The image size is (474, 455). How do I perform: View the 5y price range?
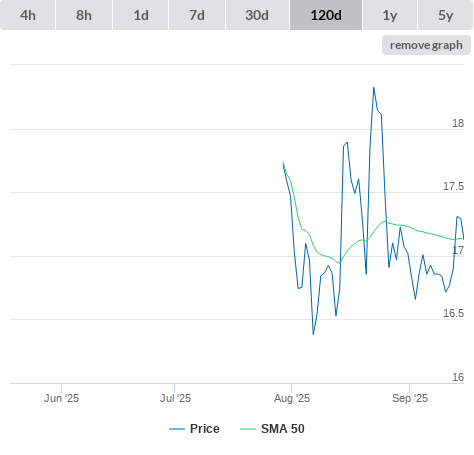(x=445, y=15)
